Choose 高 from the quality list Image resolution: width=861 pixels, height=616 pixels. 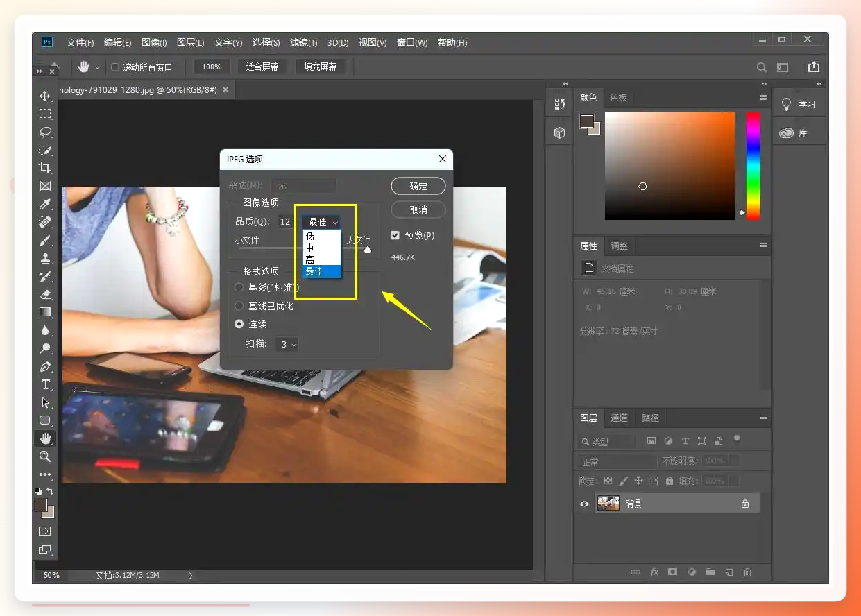322,259
